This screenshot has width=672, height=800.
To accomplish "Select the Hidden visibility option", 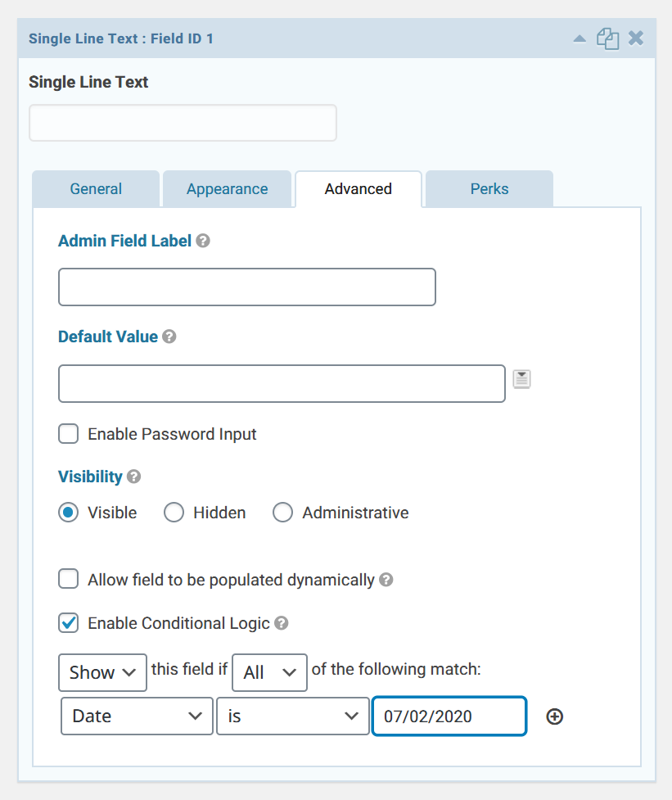I will (x=174, y=513).
